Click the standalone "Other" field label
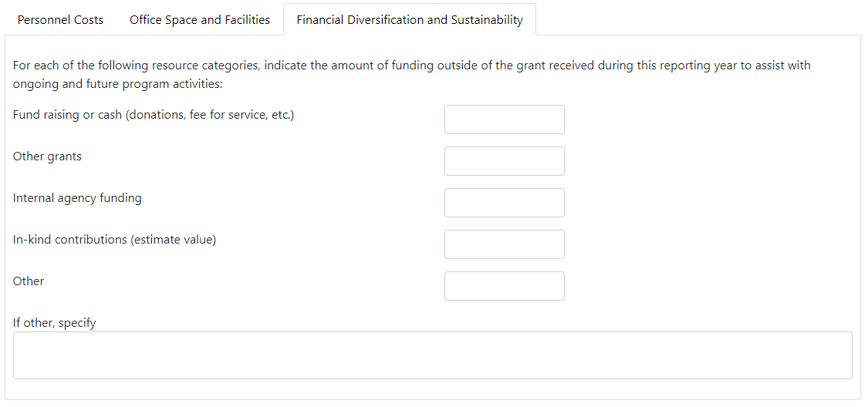The height and width of the screenshot is (407, 868). 29,281
